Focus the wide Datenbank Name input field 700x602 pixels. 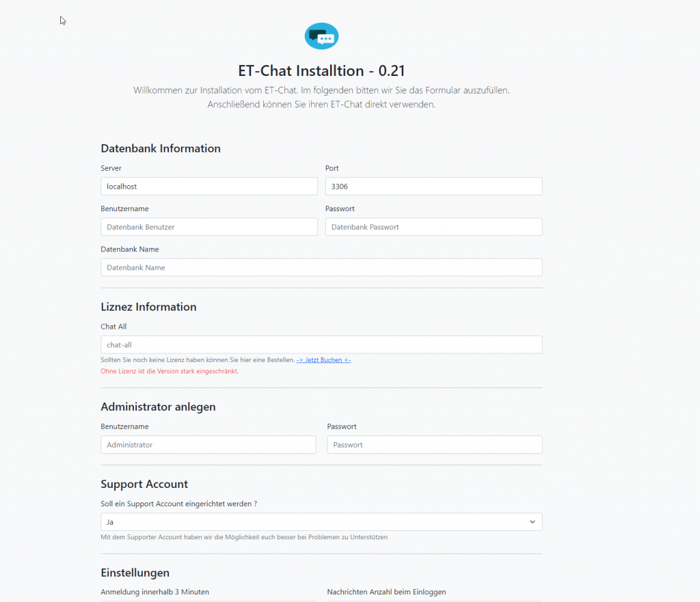(321, 267)
